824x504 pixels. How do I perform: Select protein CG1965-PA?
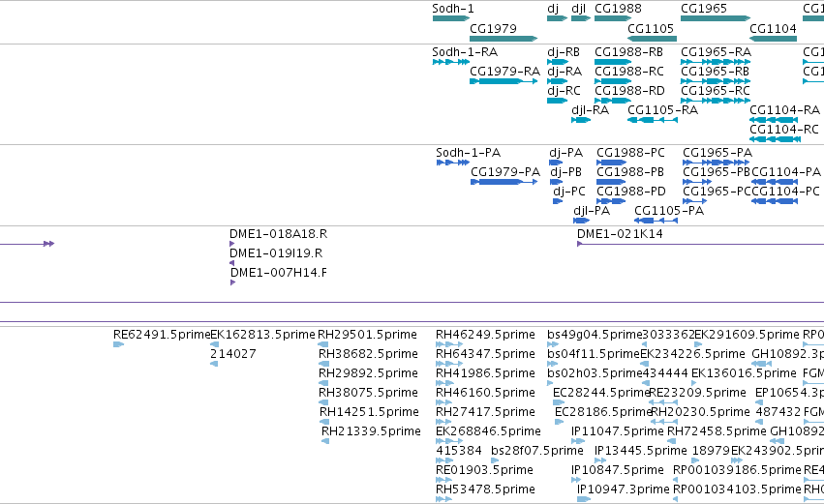(x=716, y=163)
